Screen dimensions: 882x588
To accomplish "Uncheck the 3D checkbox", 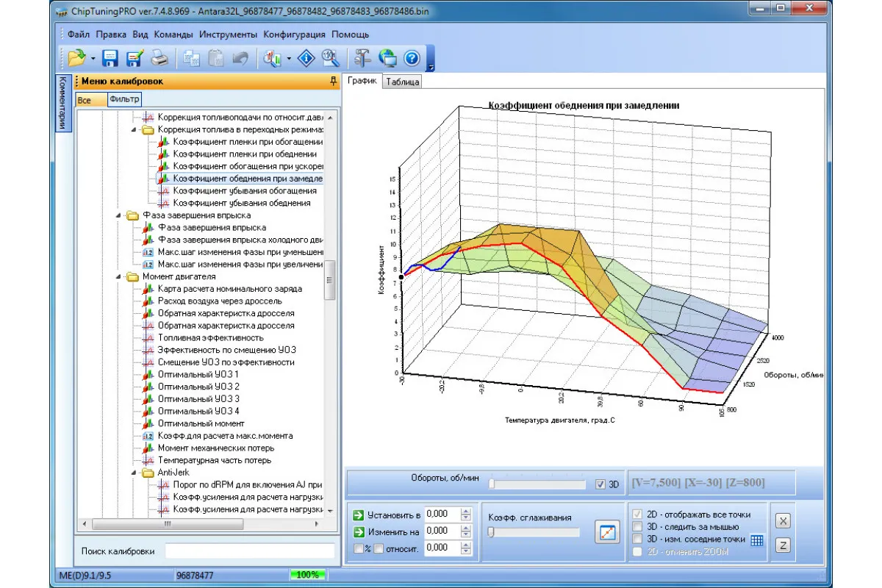I will (600, 484).
